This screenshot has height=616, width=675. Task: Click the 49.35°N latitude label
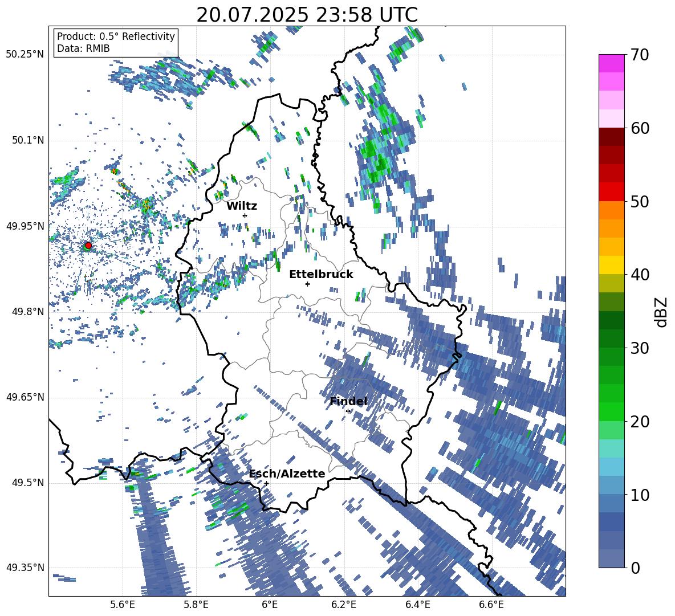click(x=25, y=568)
